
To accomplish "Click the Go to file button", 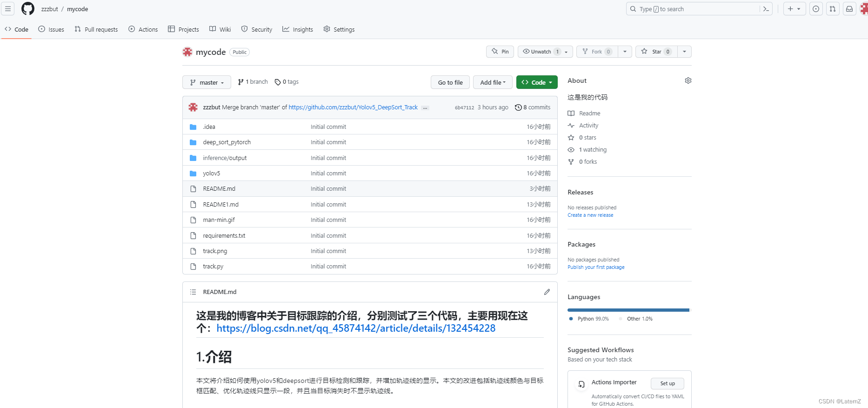I will click(x=450, y=82).
